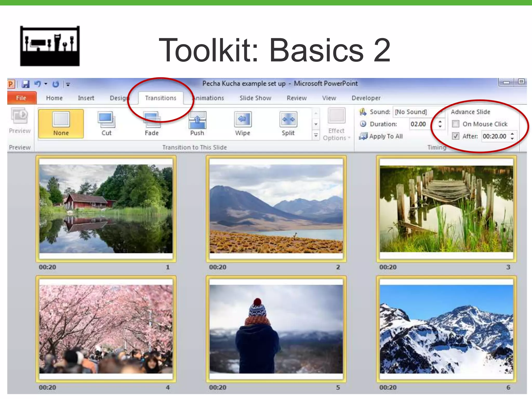This screenshot has height=399, width=532.
Task: Switch to the View tab
Action: coord(329,98)
